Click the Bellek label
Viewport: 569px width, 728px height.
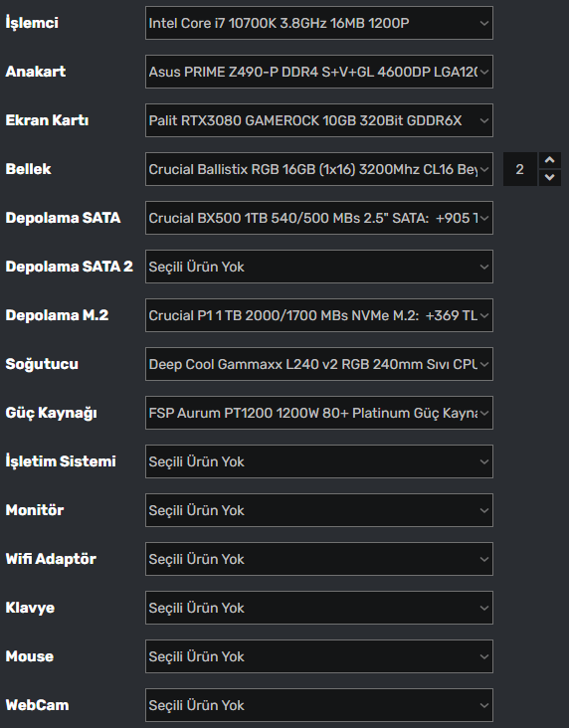tap(28, 169)
